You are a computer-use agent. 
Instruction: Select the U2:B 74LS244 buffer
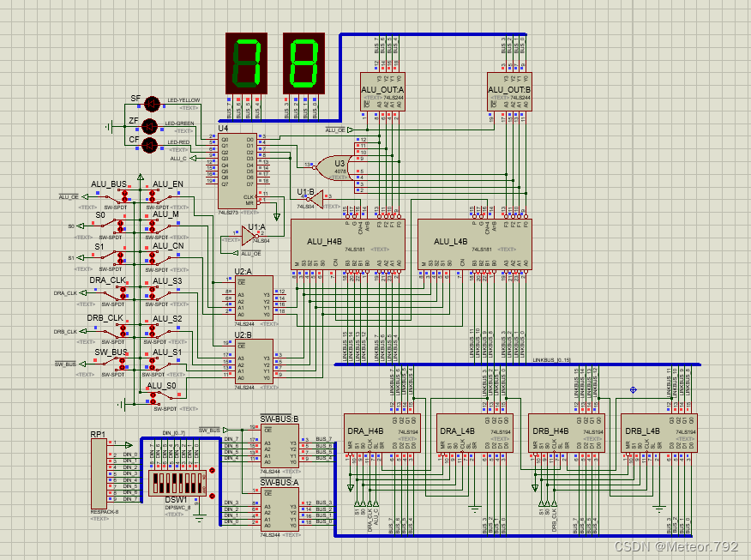pos(255,361)
